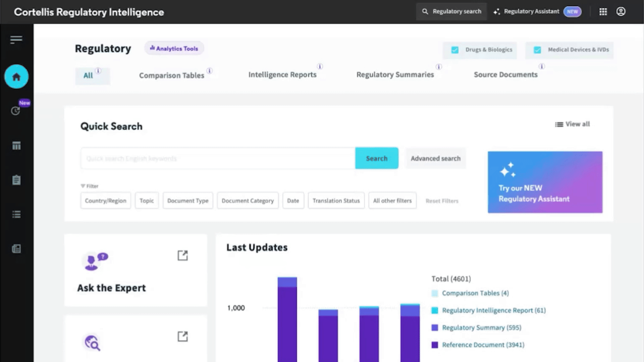Open the external link icon on globe search card

(182, 336)
